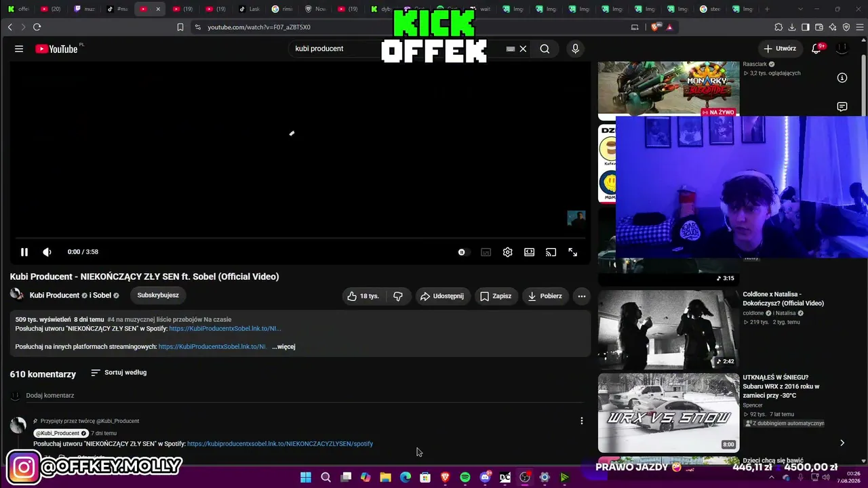868x488 pixels.
Task: Start voice search with the microphone icon
Action: pyautogui.click(x=575, y=49)
